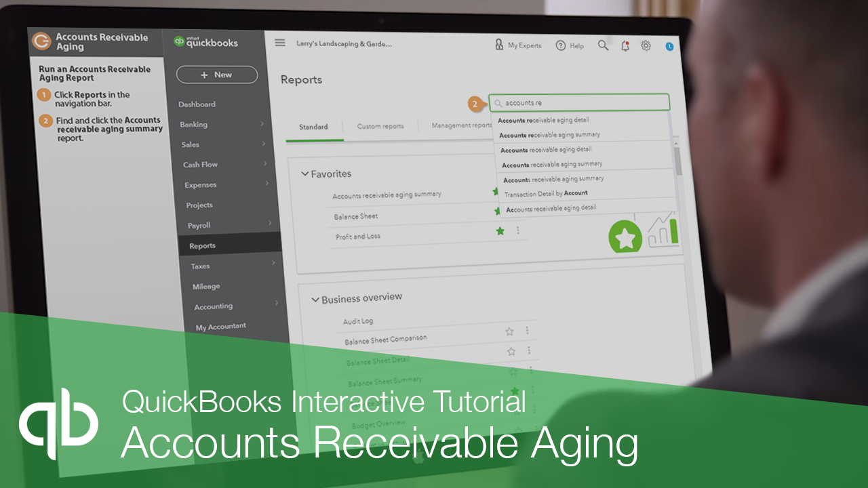Click the user profile avatar icon
This screenshot has height=488, width=868.
coord(669,47)
